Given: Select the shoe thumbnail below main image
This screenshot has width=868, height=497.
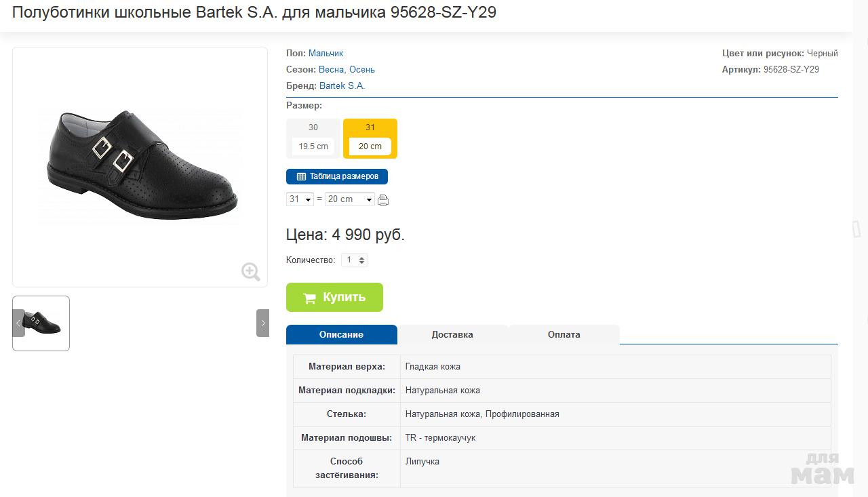Looking at the screenshot, I should coord(41,323).
